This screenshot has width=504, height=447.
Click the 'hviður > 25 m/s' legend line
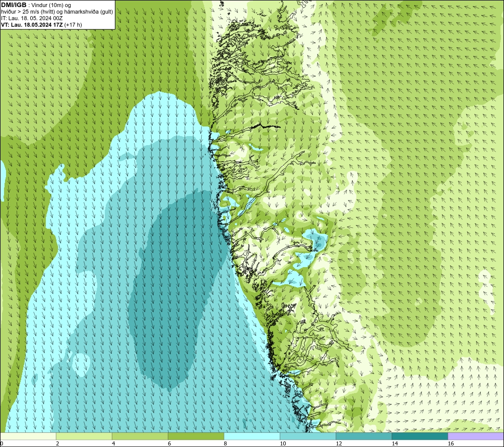[57, 12]
